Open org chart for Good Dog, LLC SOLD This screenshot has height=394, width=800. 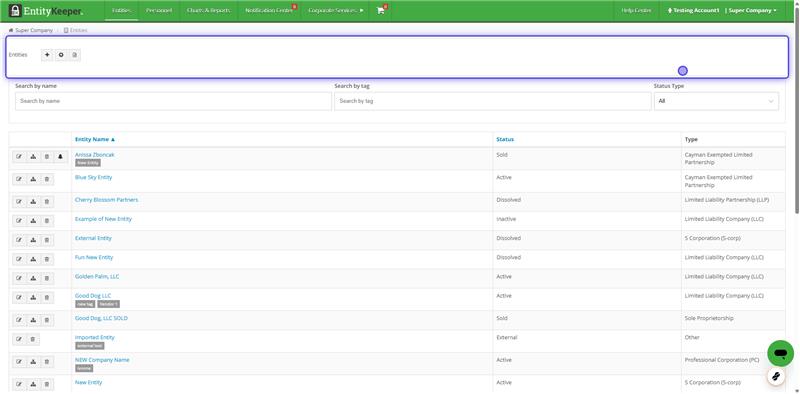pos(33,320)
